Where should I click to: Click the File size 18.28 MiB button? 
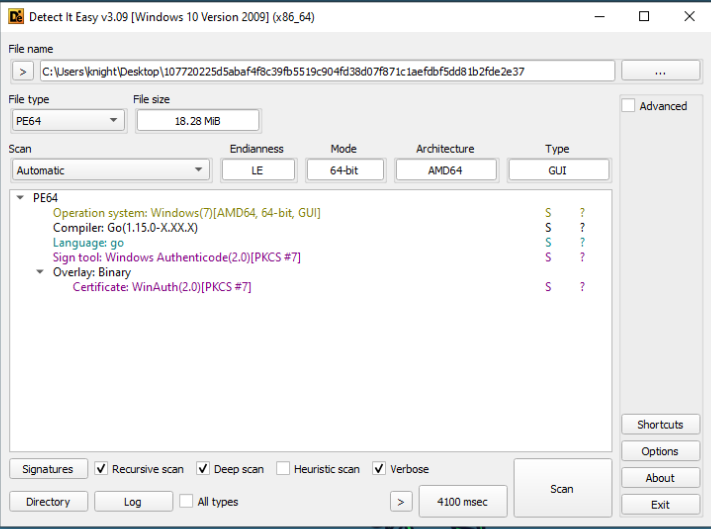[x=198, y=121]
